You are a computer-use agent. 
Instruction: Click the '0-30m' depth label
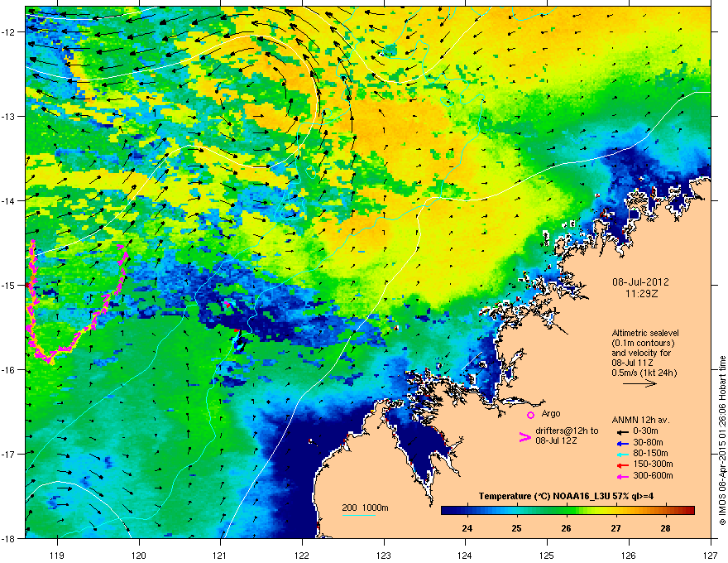click(x=645, y=431)
